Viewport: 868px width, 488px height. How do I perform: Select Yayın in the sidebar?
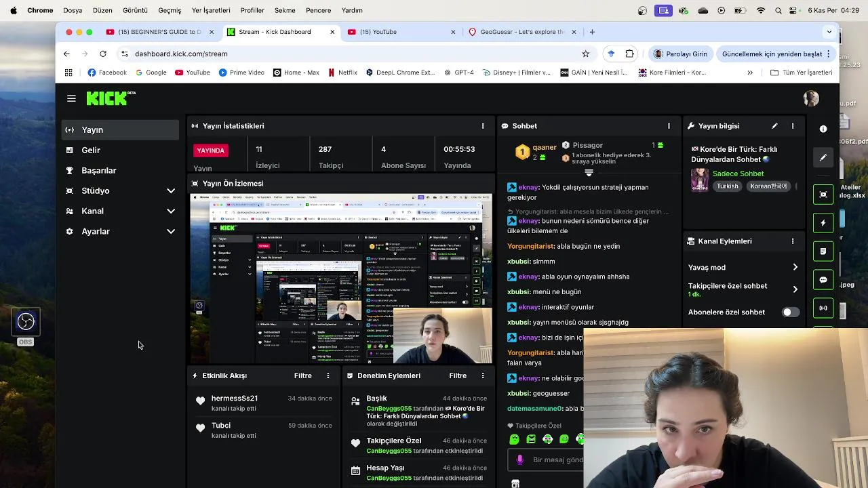click(119, 130)
